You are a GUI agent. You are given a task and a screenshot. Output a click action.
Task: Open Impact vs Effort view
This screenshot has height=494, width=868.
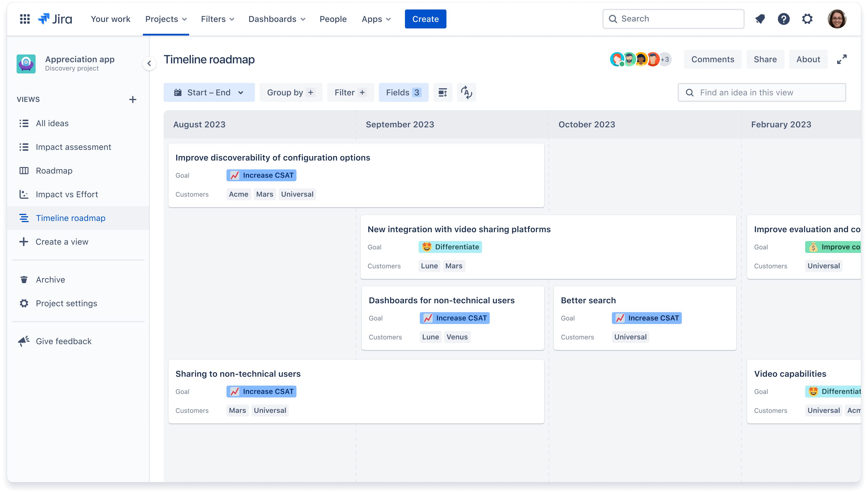point(67,194)
